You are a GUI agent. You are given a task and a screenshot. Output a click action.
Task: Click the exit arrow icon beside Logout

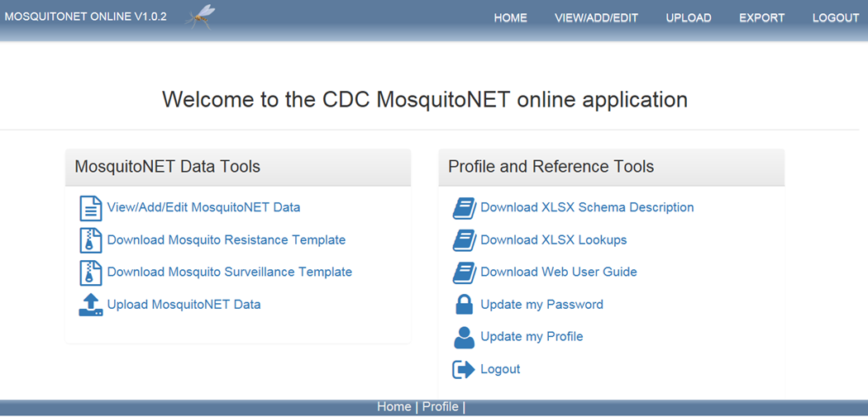pos(464,369)
